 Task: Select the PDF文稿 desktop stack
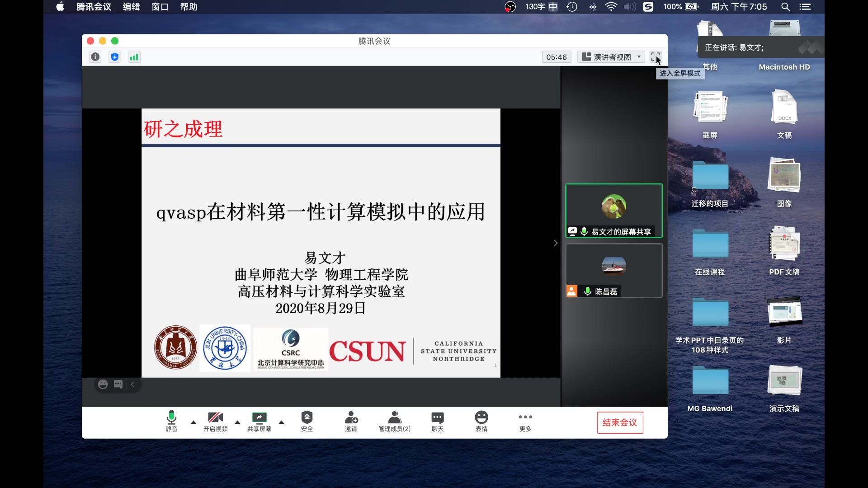[x=784, y=251]
